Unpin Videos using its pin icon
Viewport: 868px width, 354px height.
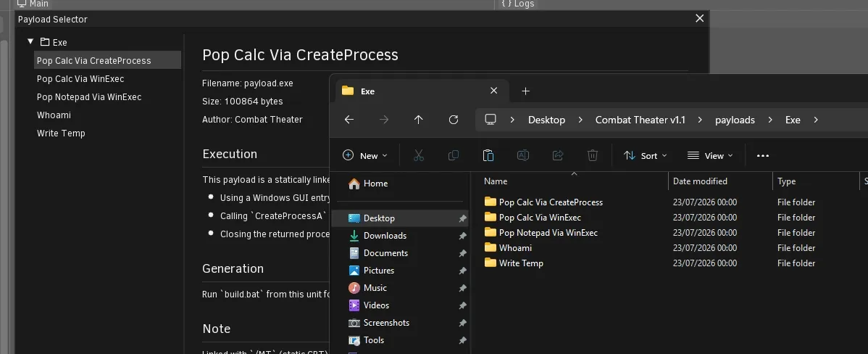[x=462, y=306]
